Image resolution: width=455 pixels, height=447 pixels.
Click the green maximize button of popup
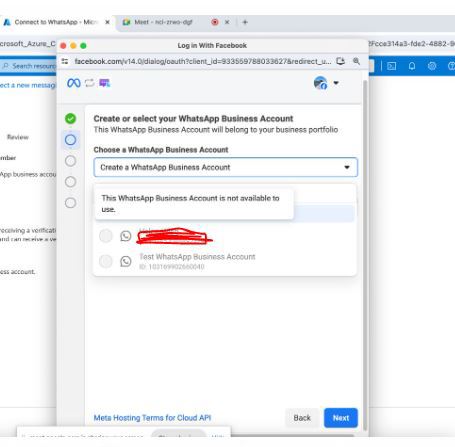[x=83, y=46]
